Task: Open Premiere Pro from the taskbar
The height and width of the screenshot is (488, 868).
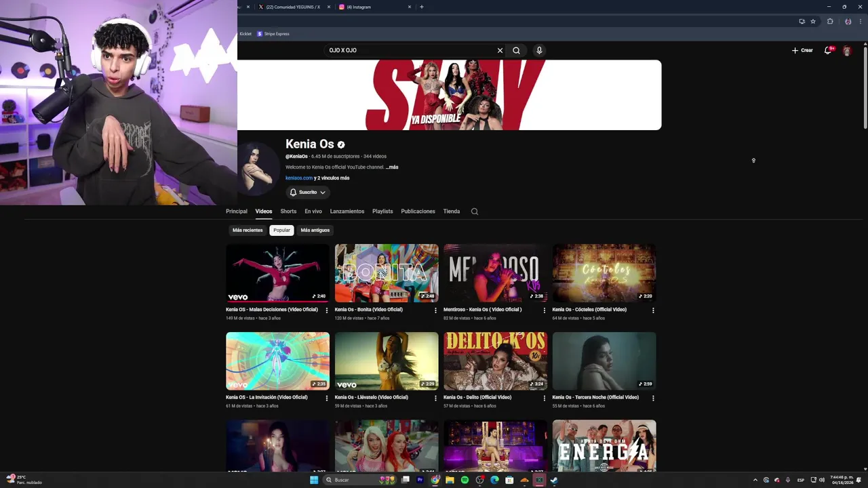Action: tap(420, 480)
